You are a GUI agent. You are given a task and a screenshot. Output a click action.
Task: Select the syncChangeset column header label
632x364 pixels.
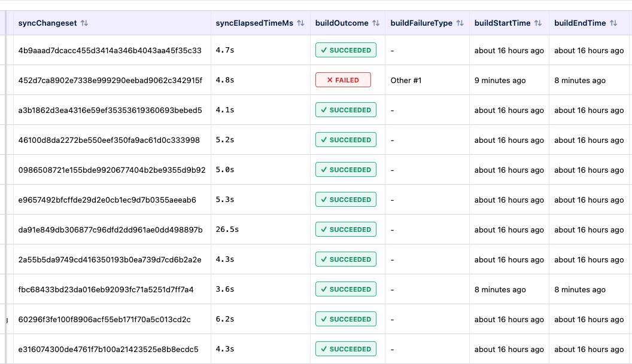coord(47,23)
